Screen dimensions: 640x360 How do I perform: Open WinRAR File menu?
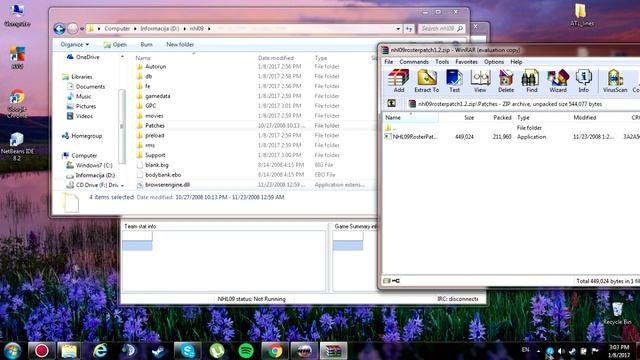(x=389, y=62)
